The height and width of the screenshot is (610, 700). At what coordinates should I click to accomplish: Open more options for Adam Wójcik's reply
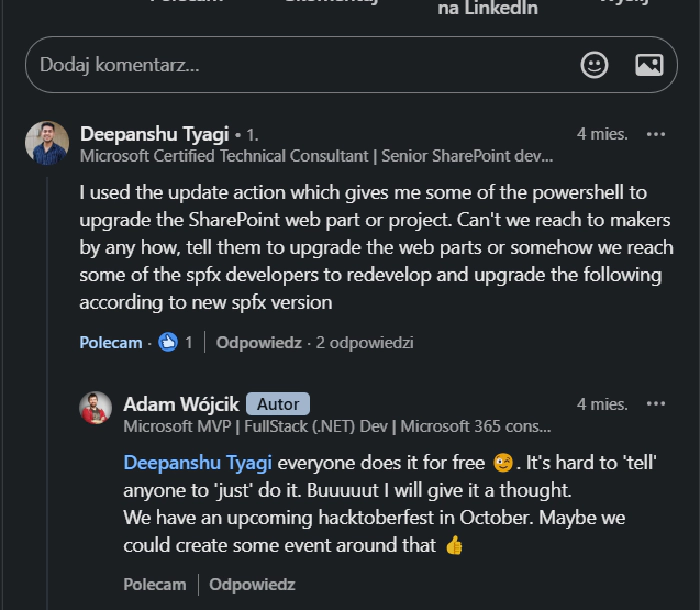coord(656,404)
